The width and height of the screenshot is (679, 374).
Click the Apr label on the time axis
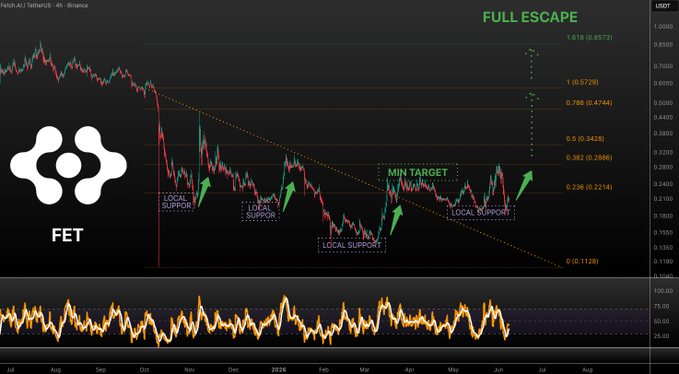point(409,370)
